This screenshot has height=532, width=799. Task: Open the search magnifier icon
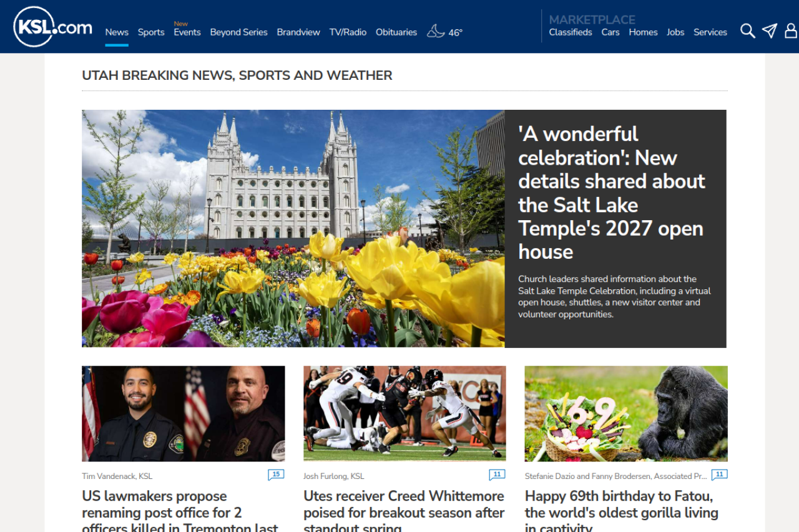(x=747, y=31)
